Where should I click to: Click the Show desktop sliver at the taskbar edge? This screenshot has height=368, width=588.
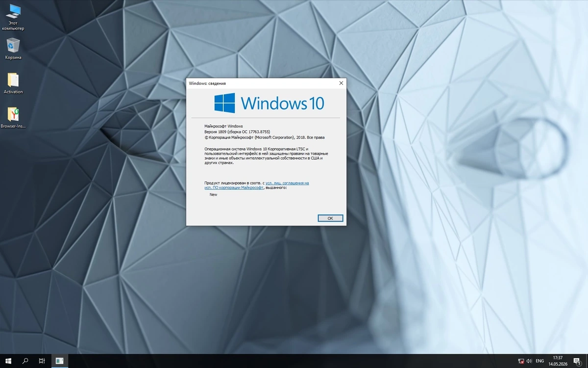tap(587, 361)
